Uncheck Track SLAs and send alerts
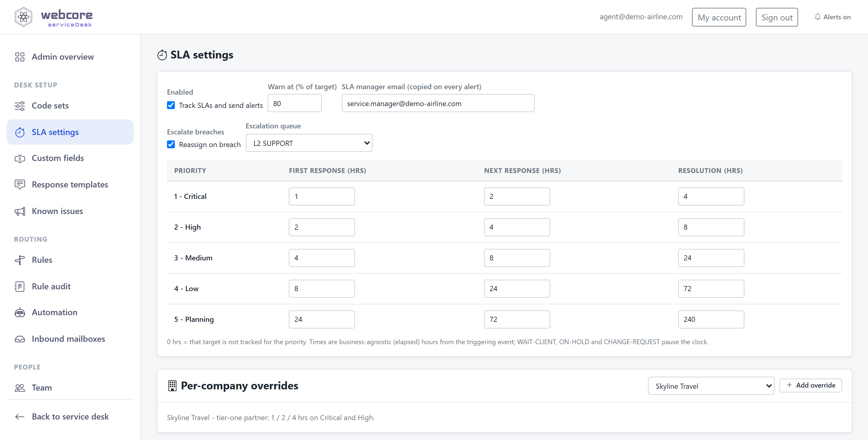The height and width of the screenshot is (440, 868). [x=171, y=105]
